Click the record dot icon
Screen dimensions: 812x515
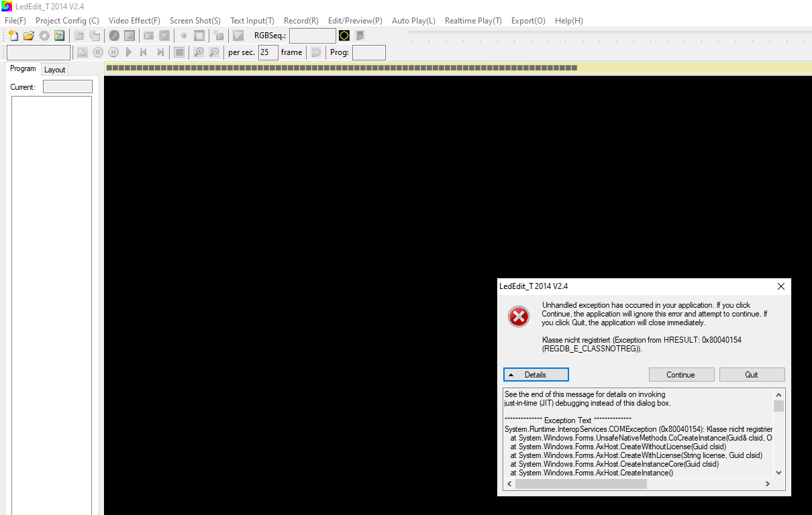pyautogui.click(x=183, y=36)
